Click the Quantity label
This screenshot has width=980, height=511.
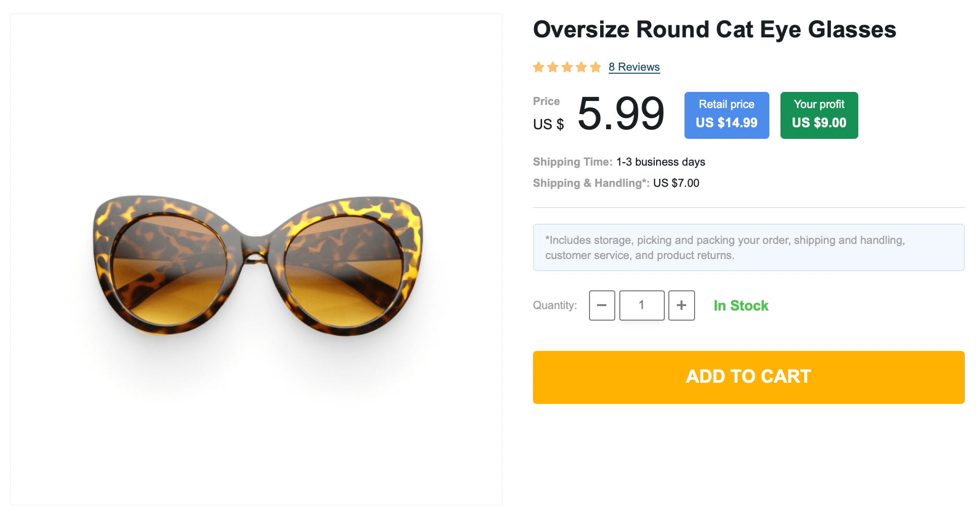tap(555, 305)
